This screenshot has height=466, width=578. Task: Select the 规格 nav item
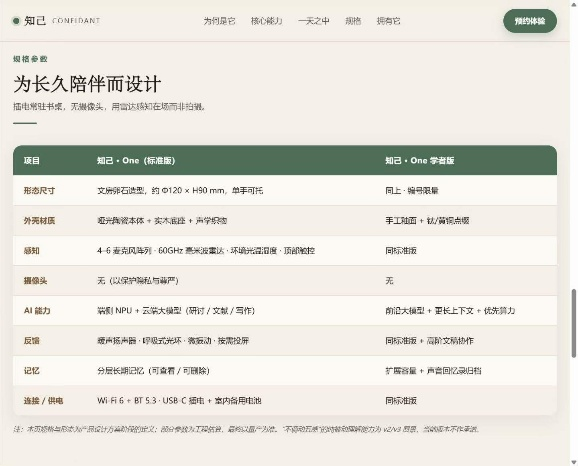pyautogui.click(x=353, y=21)
